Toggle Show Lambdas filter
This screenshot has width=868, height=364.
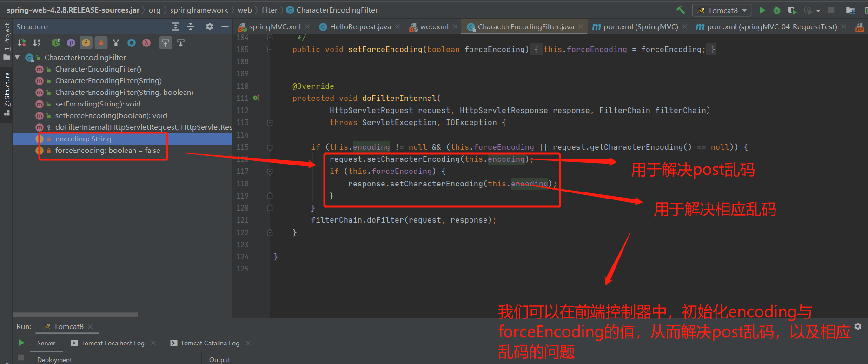(x=146, y=43)
